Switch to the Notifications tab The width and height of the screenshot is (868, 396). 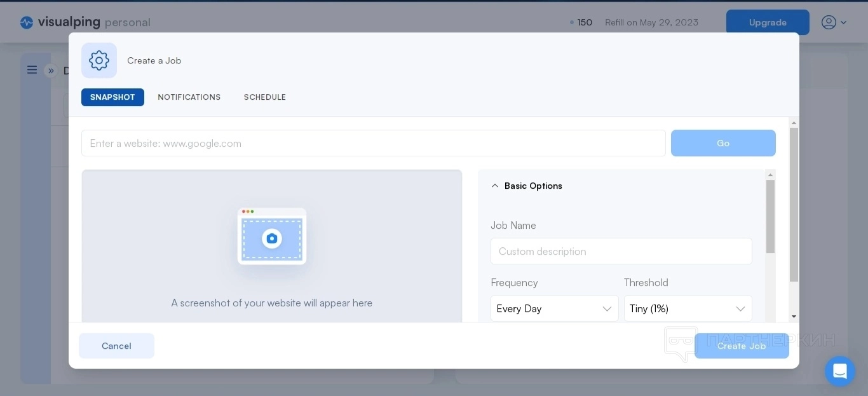pyautogui.click(x=189, y=97)
